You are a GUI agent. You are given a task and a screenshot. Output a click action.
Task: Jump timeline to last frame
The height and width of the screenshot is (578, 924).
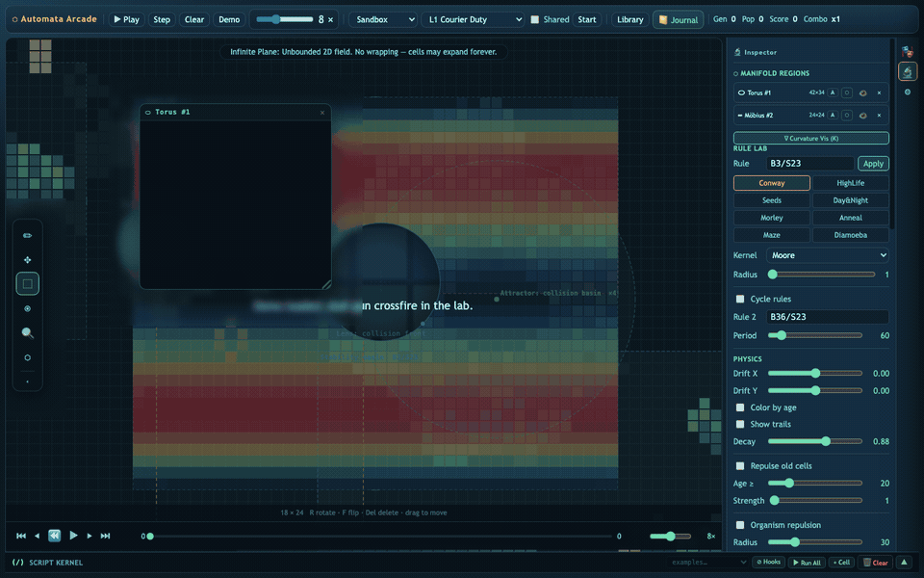[106, 536]
